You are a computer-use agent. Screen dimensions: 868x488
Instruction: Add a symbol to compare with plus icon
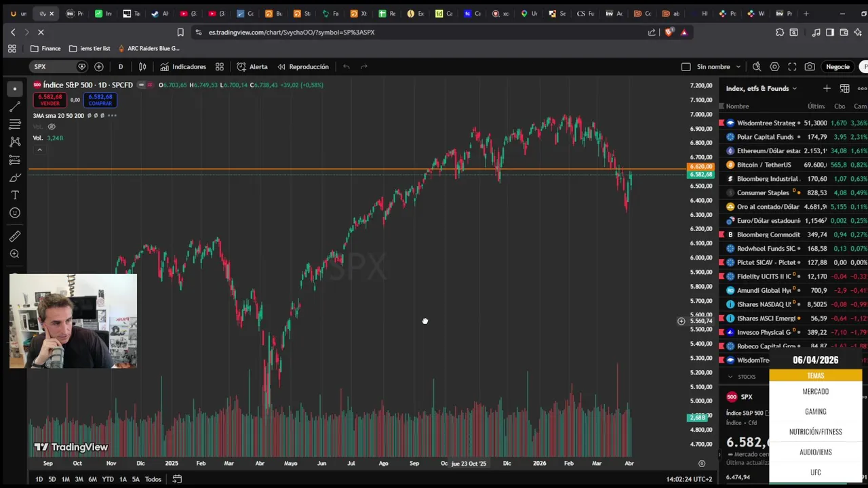tap(99, 66)
